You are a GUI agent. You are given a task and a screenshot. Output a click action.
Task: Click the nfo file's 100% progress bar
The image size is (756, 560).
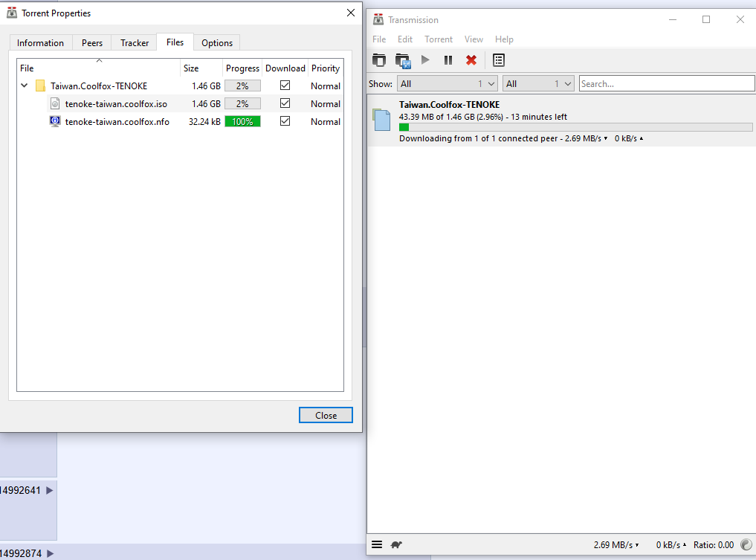(x=242, y=121)
